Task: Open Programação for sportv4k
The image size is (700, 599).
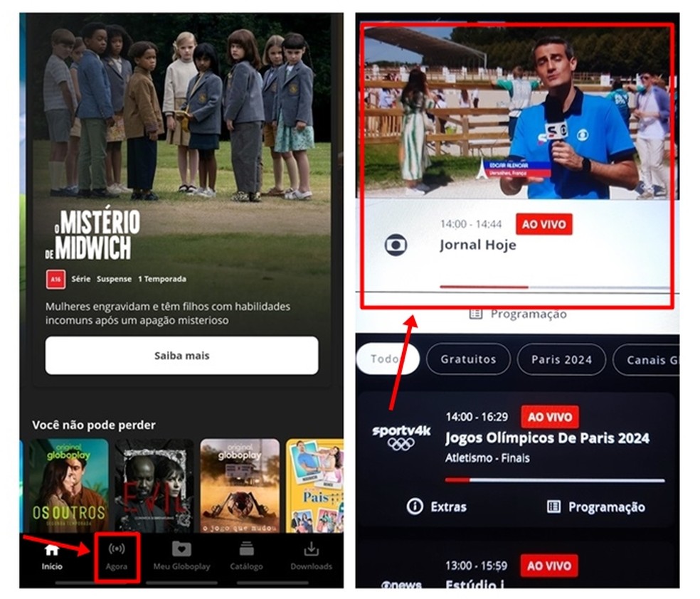Action: pos(596,507)
